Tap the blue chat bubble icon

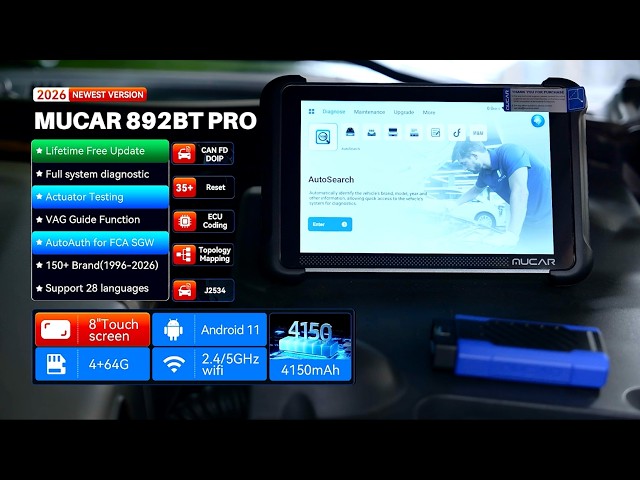(538, 121)
